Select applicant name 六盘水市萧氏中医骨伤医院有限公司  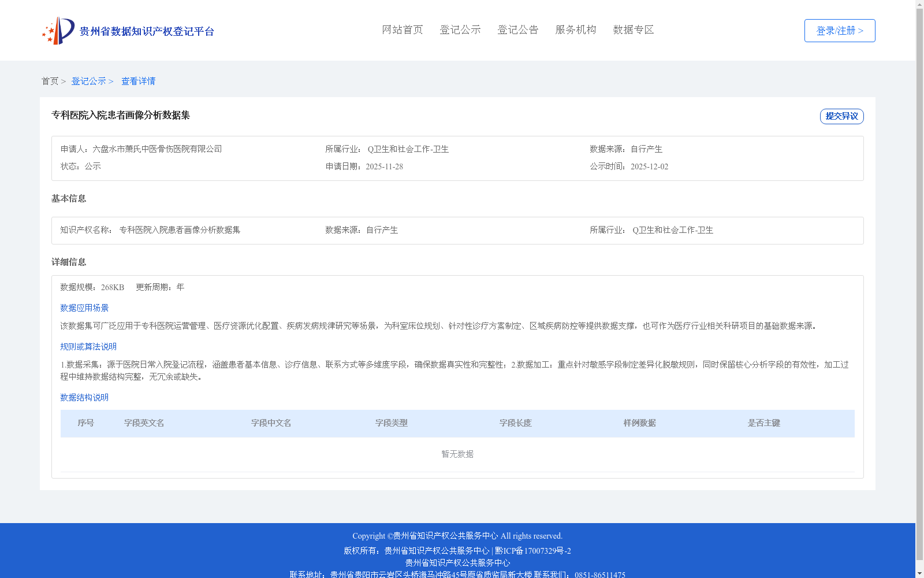pyautogui.click(x=157, y=149)
